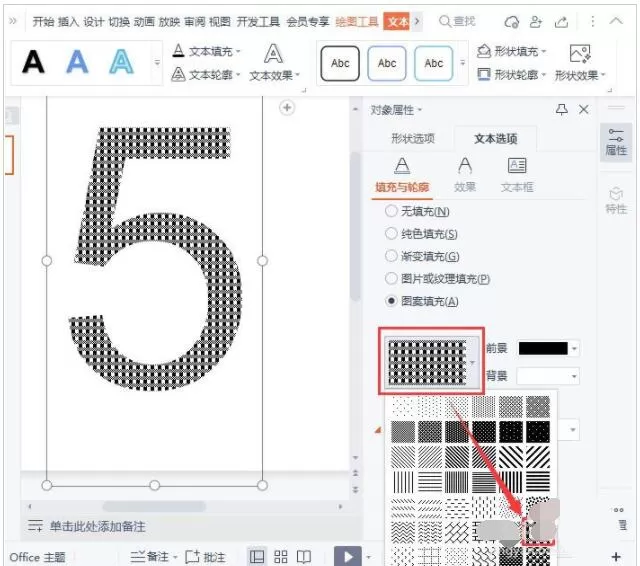
Task: Open the 文本轮廓 text outline menu
Action: point(207,74)
